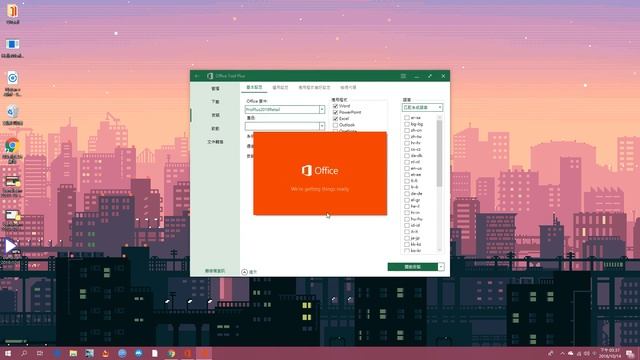Check the zh-tw language box
Image resolution: width=640 pixels, height=360 pixels.
[407, 137]
